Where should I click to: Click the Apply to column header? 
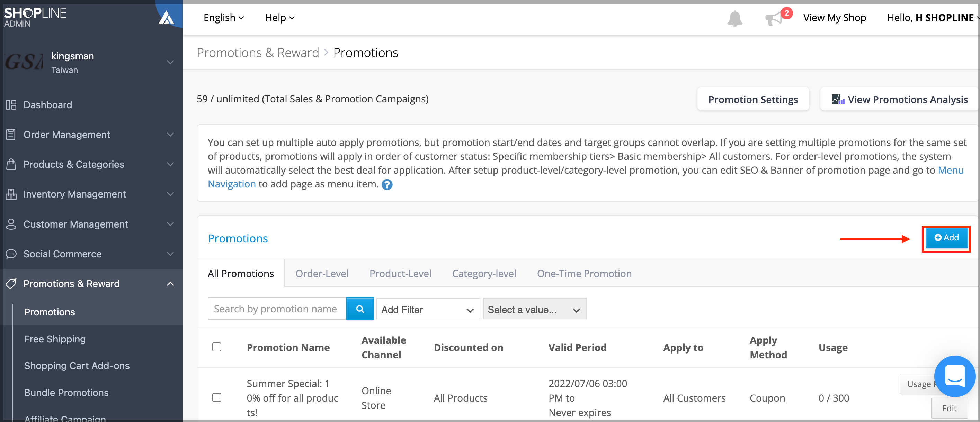pos(683,348)
